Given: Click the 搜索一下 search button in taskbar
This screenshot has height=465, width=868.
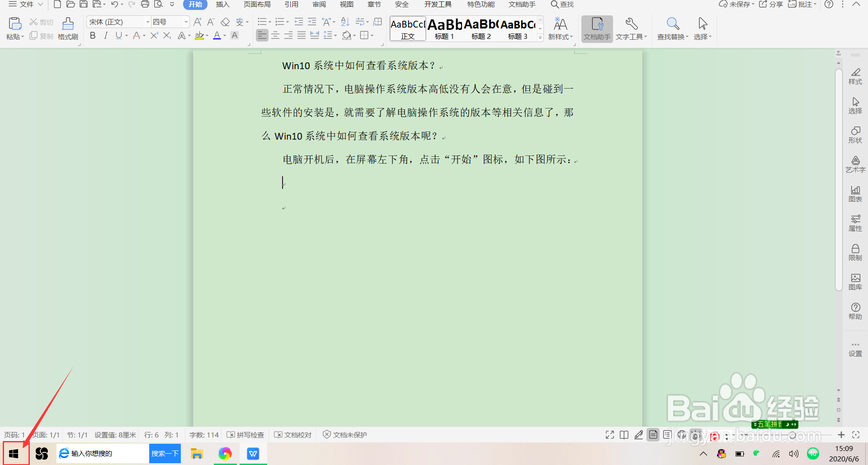Looking at the screenshot, I should [165, 453].
